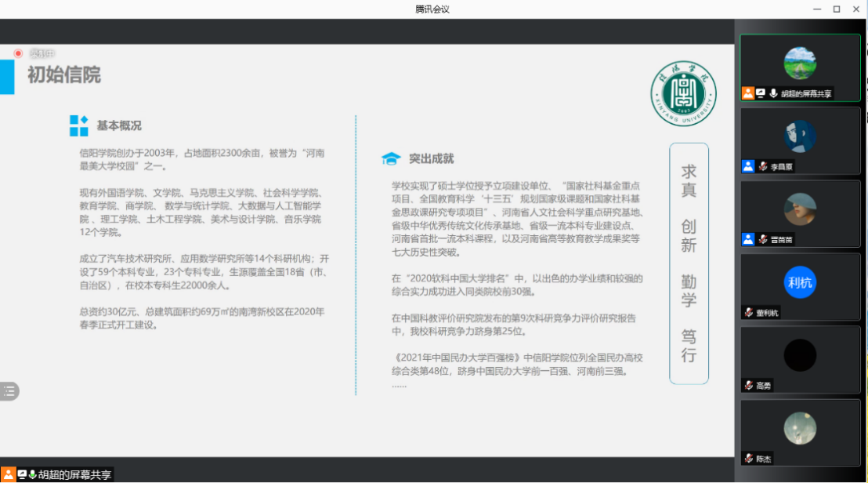Select the 利杭 blue avatar tile

(800, 282)
